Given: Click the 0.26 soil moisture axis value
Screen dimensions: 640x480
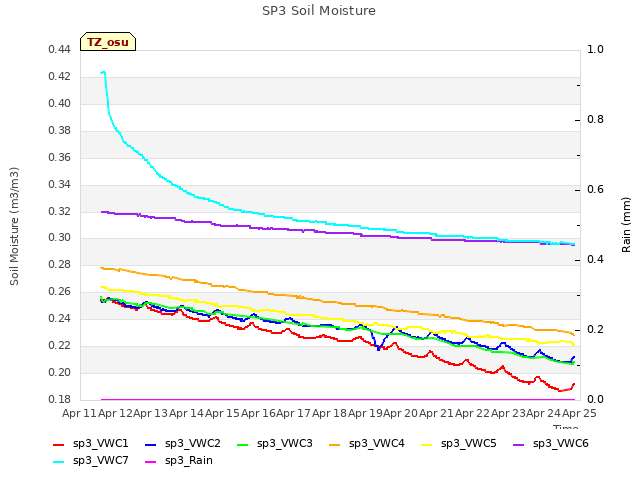Looking at the screenshot, I should (x=60, y=291).
